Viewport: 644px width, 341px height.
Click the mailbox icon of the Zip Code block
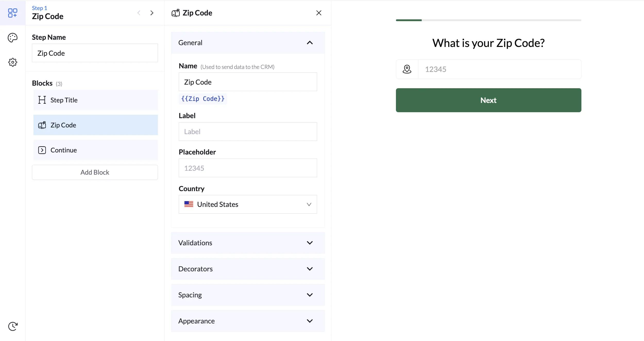coord(42,125)
